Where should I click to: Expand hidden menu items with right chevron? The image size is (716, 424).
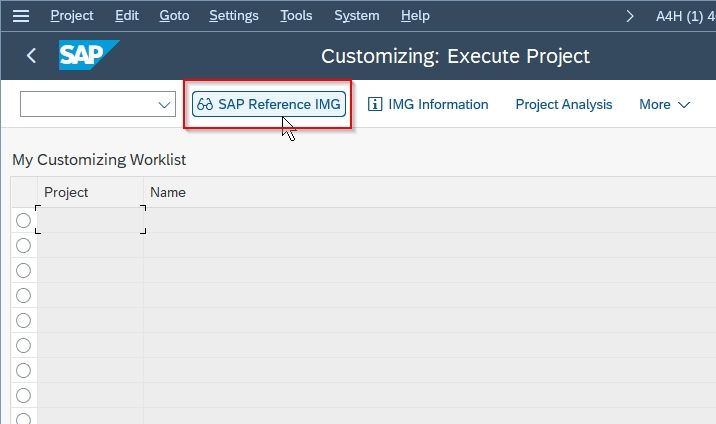pos(630,16)
